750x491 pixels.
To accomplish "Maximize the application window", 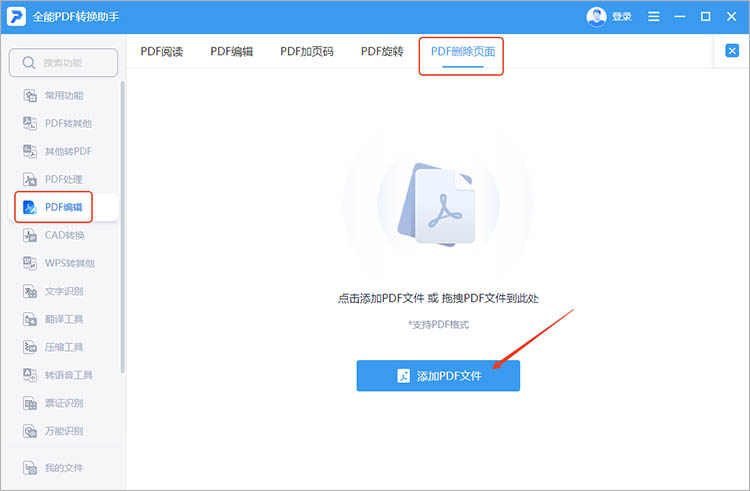I will tap(706, 17).
